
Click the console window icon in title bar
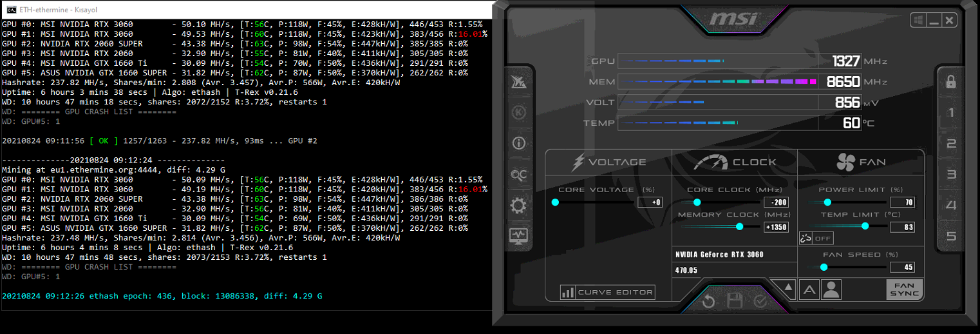point(12,10)
